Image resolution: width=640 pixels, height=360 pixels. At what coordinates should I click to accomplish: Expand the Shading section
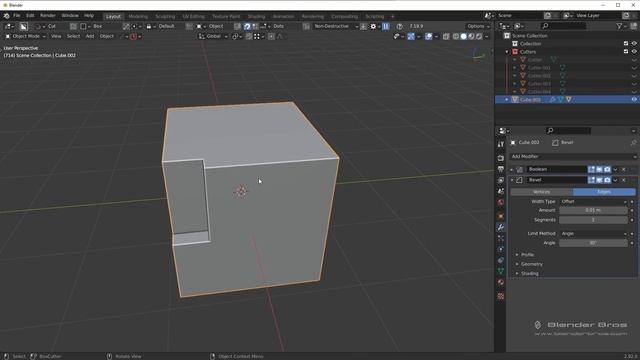click(529, 273)
